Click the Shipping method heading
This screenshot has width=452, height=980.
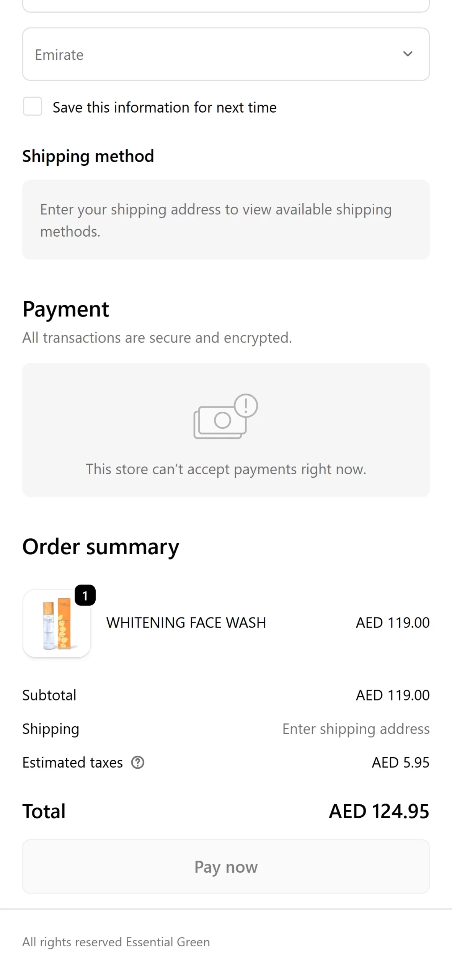(x=88, y=156)
